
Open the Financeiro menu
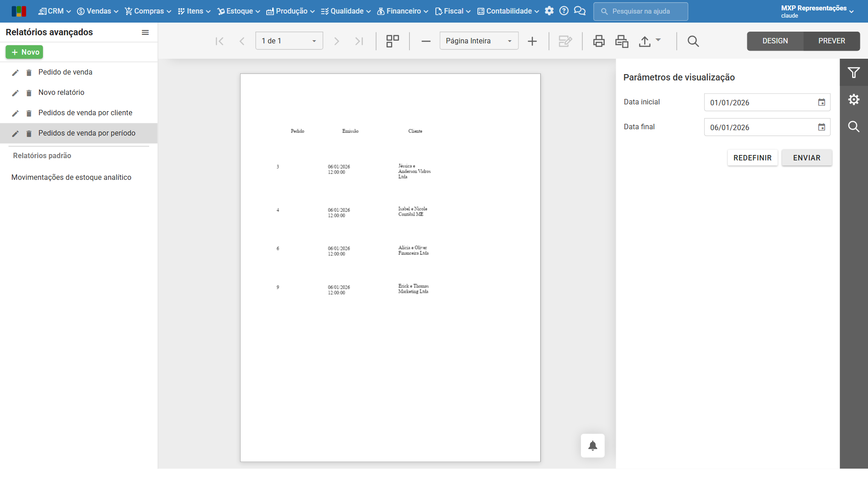(403, 11)
